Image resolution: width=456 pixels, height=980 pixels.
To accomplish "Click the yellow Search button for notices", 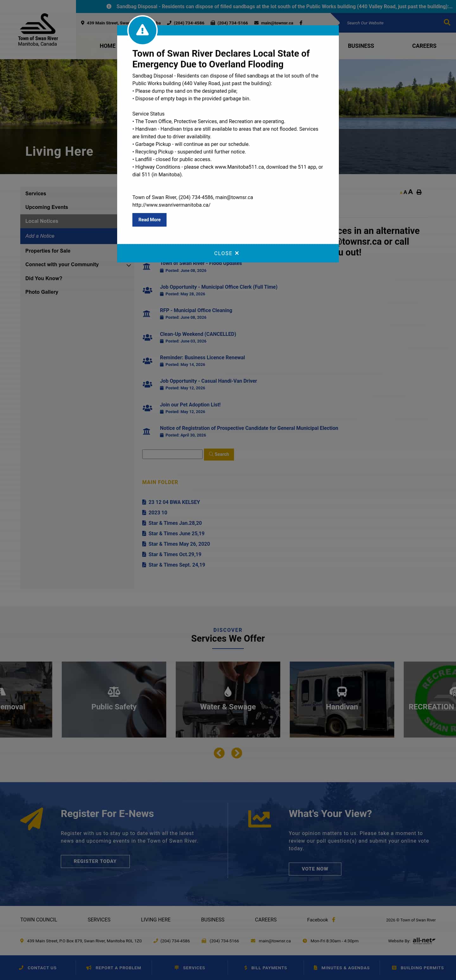I will click(219, 454).
